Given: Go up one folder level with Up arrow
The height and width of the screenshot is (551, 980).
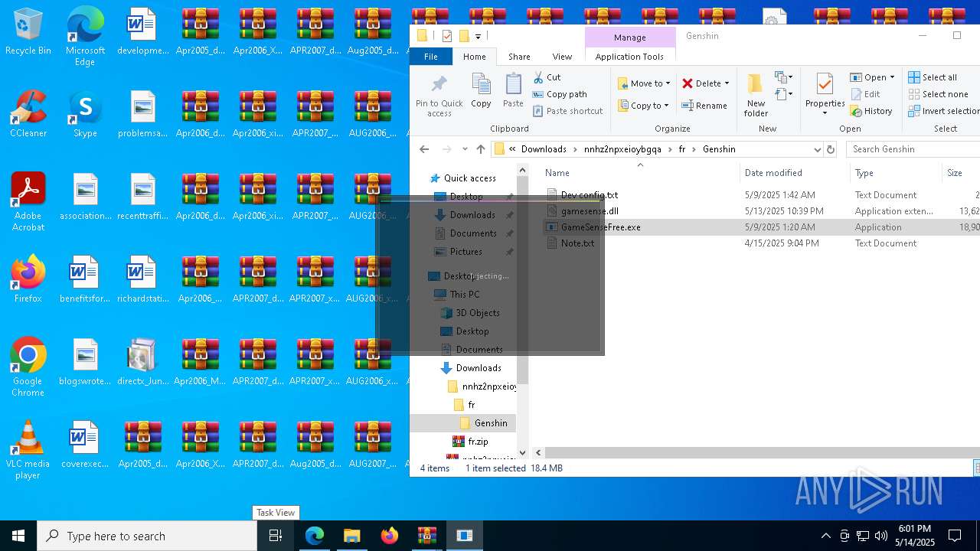Looking at the screenshot, I should 480,149.
